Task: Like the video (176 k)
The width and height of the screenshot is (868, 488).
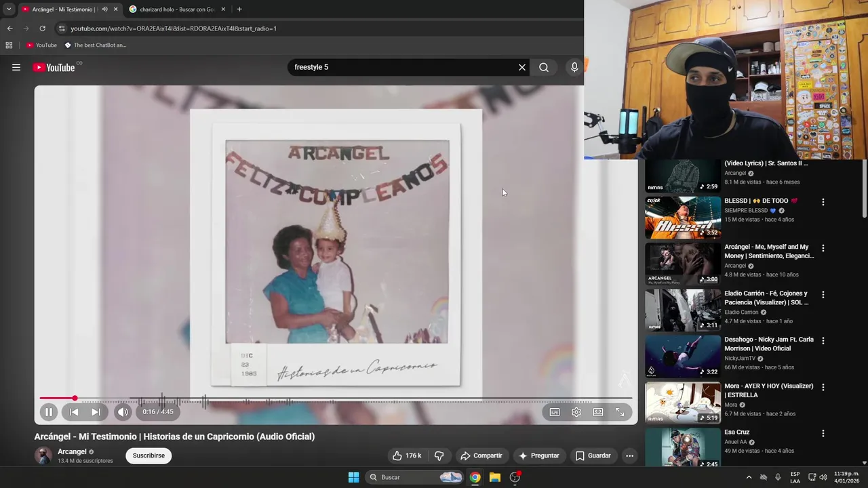Action: point(407,455)
